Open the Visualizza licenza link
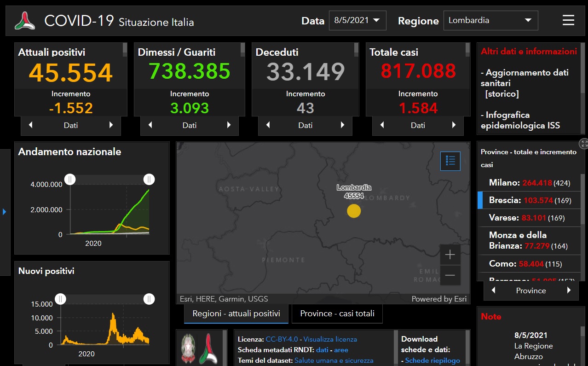 click(330, 339)
